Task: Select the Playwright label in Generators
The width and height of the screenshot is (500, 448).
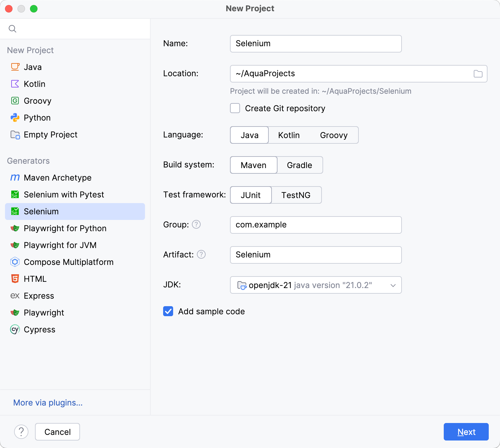Action: 44,313
